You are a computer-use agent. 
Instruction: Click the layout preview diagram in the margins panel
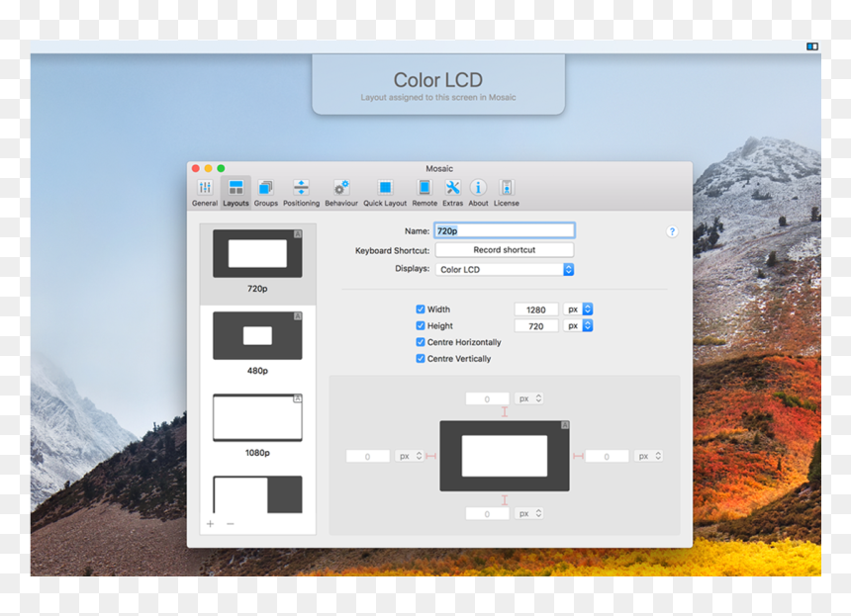505,456
